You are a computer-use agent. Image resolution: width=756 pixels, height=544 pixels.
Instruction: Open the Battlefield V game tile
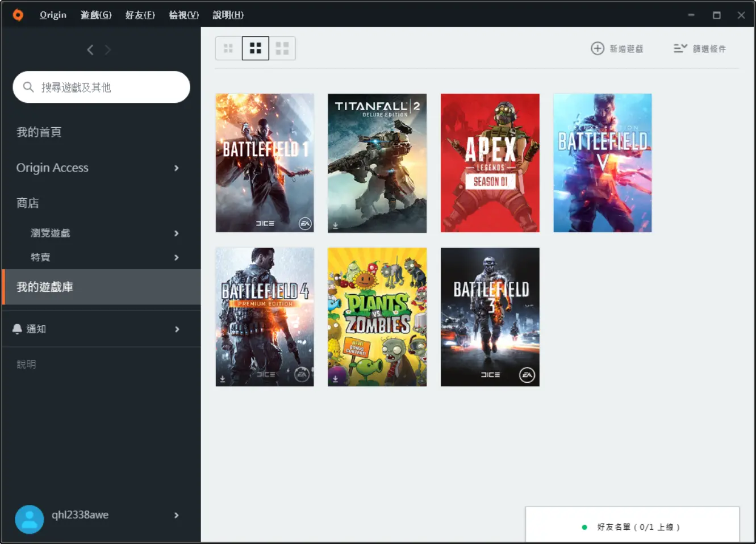(x=603, y=163)
